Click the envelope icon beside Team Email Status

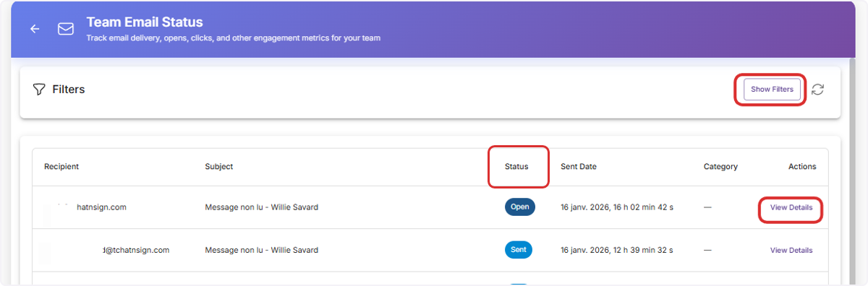coord(66,29)
